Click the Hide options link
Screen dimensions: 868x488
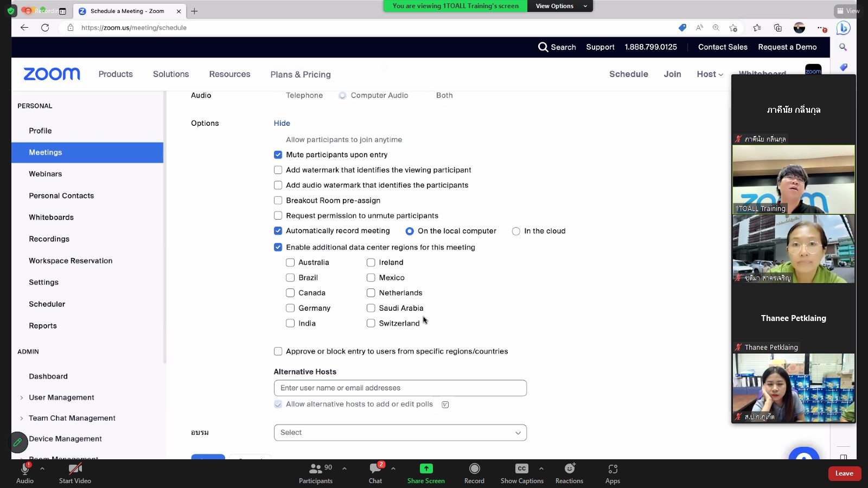282,123
